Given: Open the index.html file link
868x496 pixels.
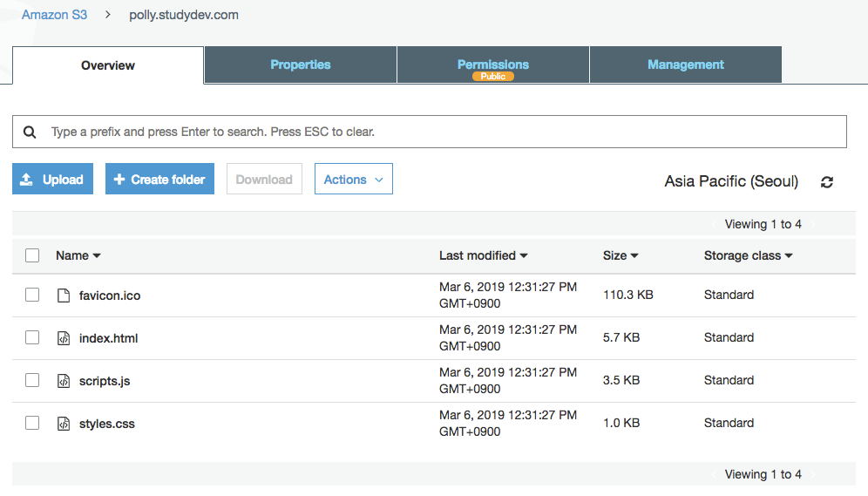Looking at the screenshot, I should click(108, 338).
